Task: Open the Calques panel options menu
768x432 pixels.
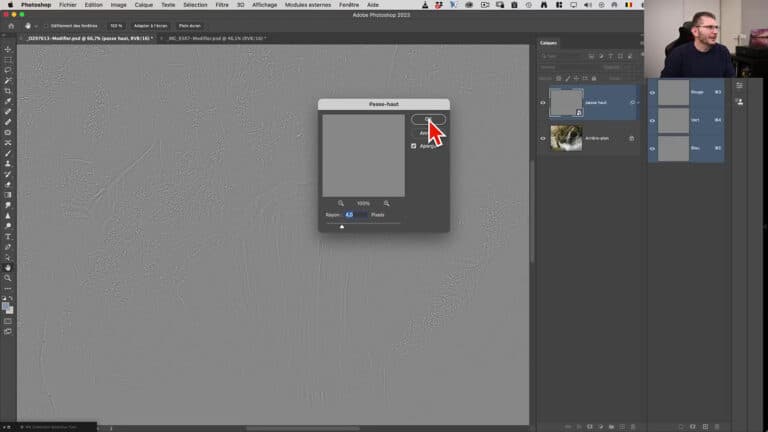Action: [x=641, y=43]
